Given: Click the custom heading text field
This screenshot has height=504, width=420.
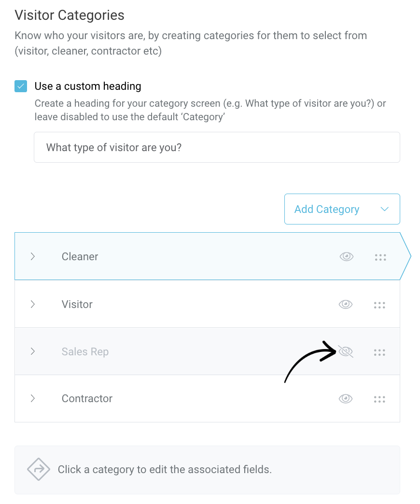Looking at the screenshot, I should coord(217,147).
